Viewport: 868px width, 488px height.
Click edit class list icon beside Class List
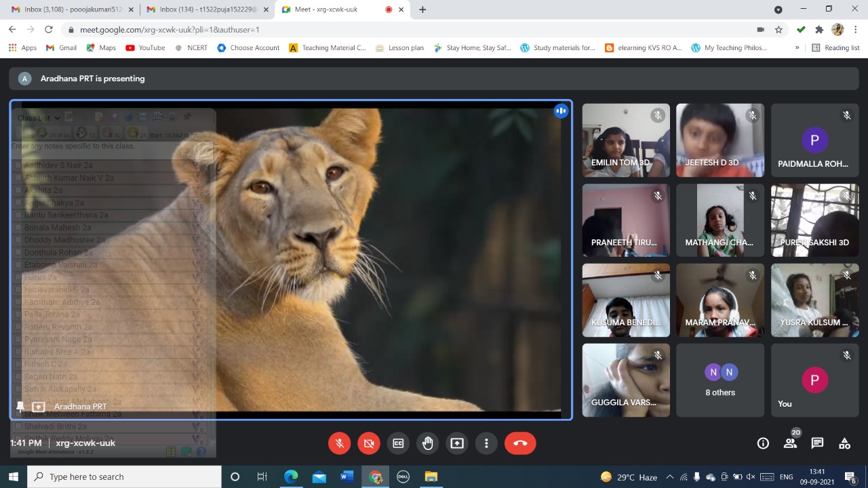click(69, 117)
